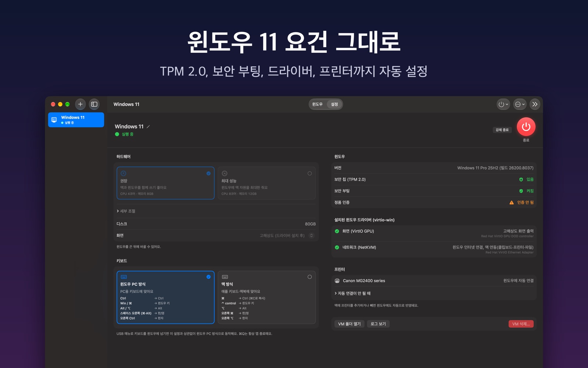This screenshot has height=368, width=588.
Task: Click the 로그 보기 button
Action: tap(378, 324)
